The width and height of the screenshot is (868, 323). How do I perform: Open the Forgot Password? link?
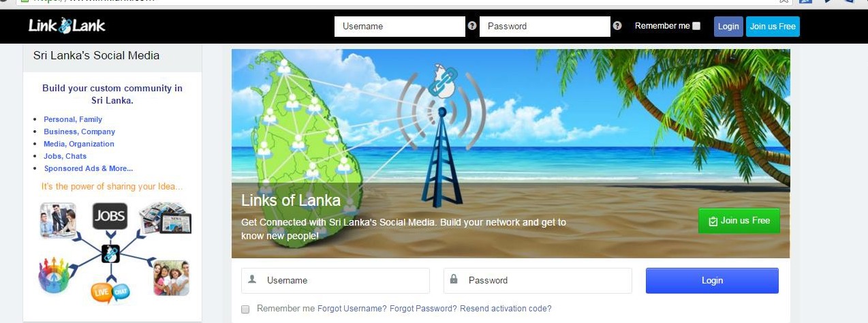(x=423, y=309)
